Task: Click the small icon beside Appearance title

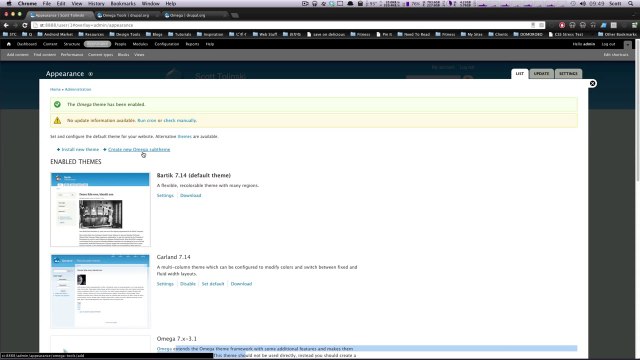Action: 91,74
